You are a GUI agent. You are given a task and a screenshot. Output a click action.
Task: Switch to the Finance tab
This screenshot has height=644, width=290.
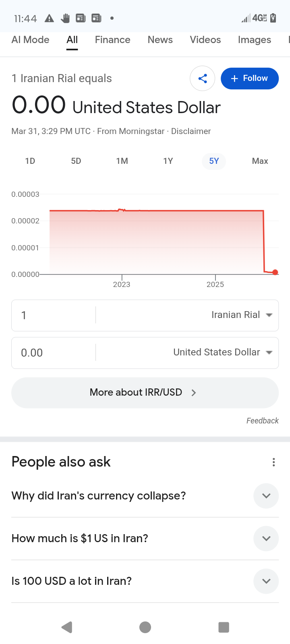112,40
